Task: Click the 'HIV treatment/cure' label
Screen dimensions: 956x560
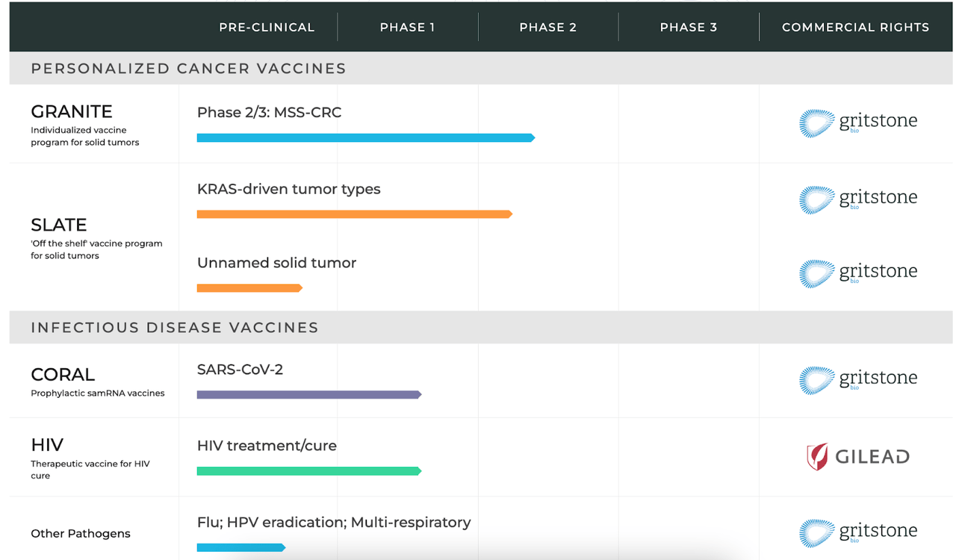Action: tap(267, 447)
